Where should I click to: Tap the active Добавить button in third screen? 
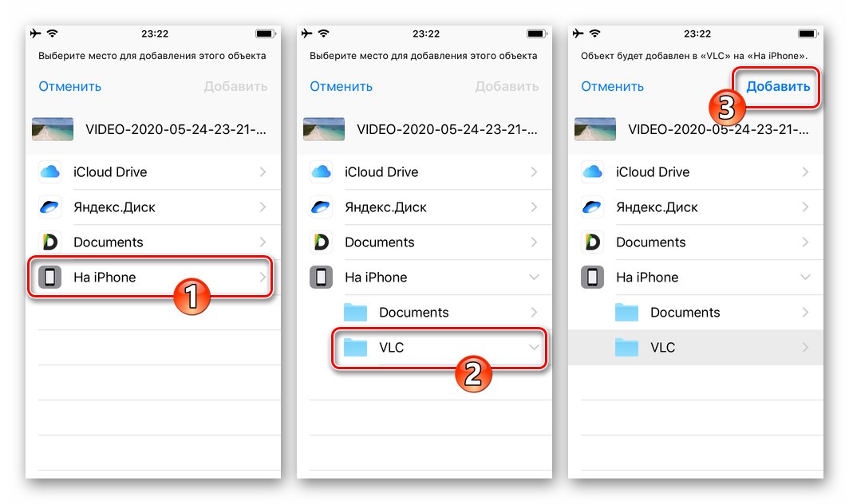[x=778, y=87]
